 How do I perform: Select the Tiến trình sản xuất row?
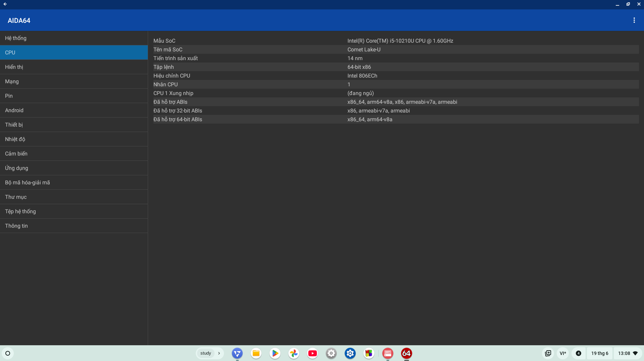(396, 58)
